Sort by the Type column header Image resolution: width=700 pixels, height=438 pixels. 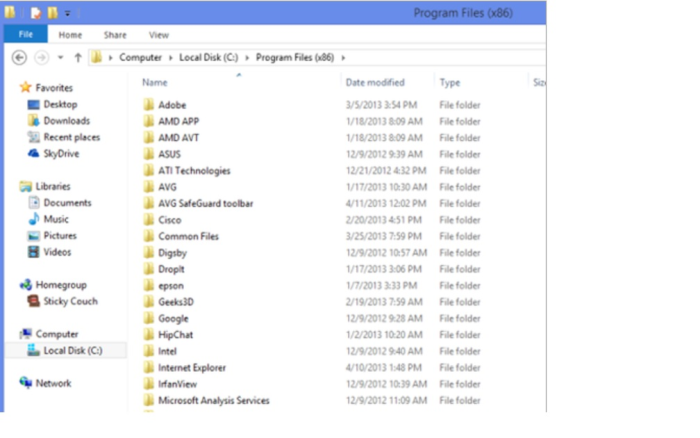tap(450, 83)
